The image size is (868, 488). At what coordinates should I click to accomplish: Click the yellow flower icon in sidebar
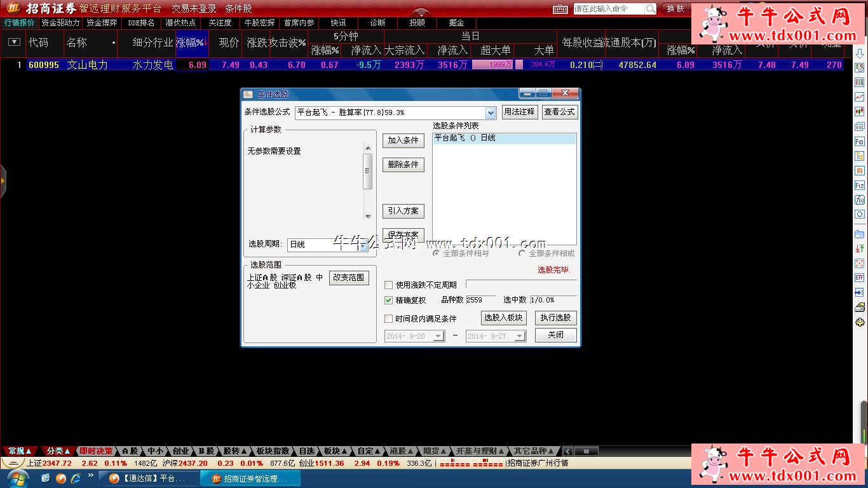(860, 322)
